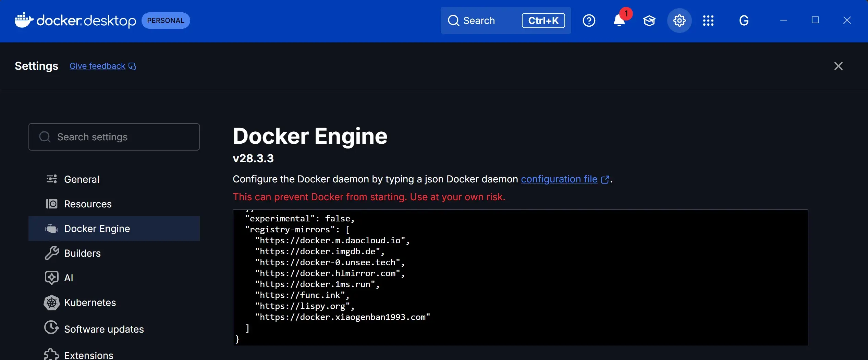Screen dimensions: 868x360
Task: Click the Software updates clock icon
Action: point(51,327)
